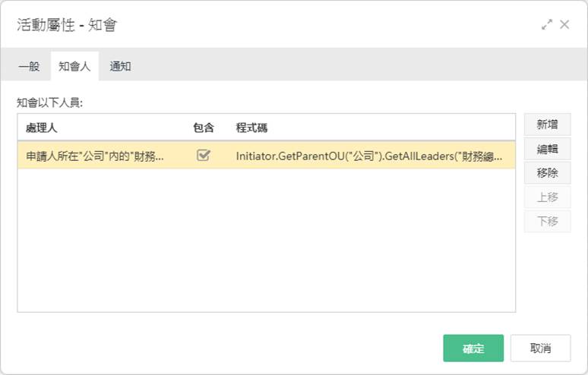Maximize the 活動屬性 dialog with the expand icon
The image size is (588, 375).
[547, 25]
